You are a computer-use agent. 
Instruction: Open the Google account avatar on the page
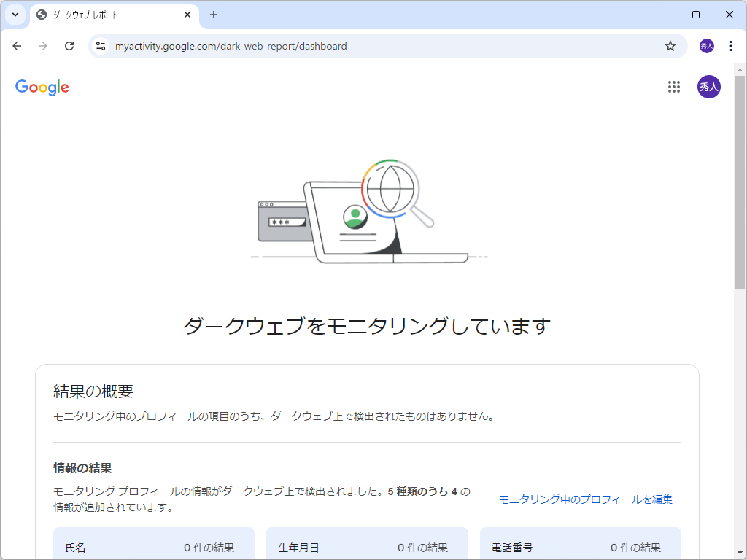[708, 87]
